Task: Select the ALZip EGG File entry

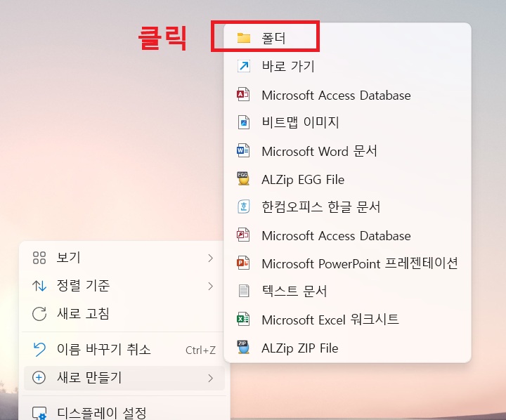Action: coord(347,179)
